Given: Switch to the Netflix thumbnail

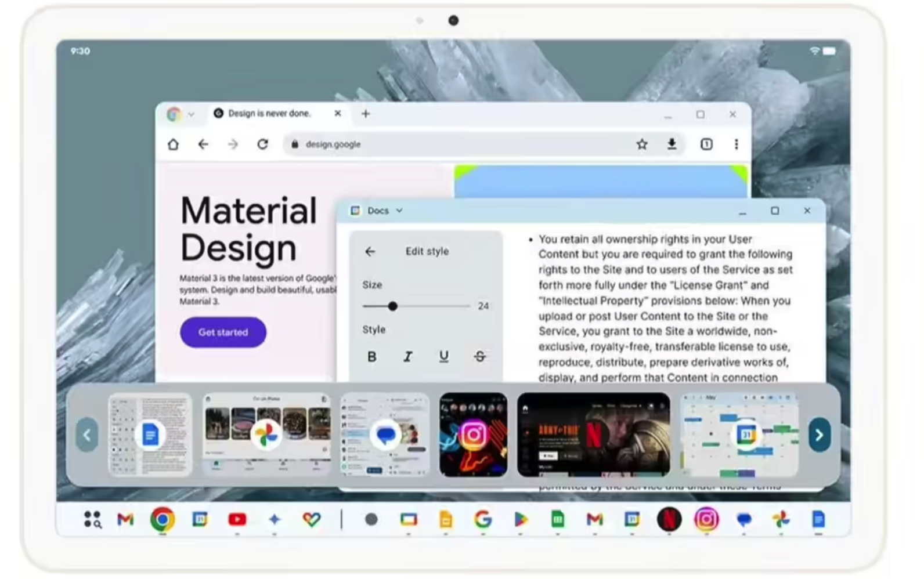Looking at the screenshot, I should pyautogui.click(x=594, y=435).
